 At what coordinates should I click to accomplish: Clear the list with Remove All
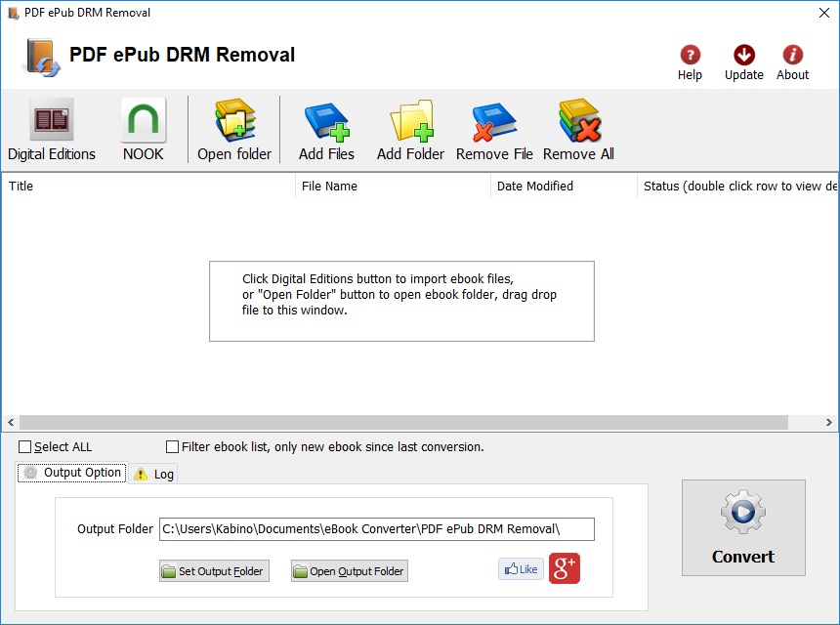click(578, 130)
